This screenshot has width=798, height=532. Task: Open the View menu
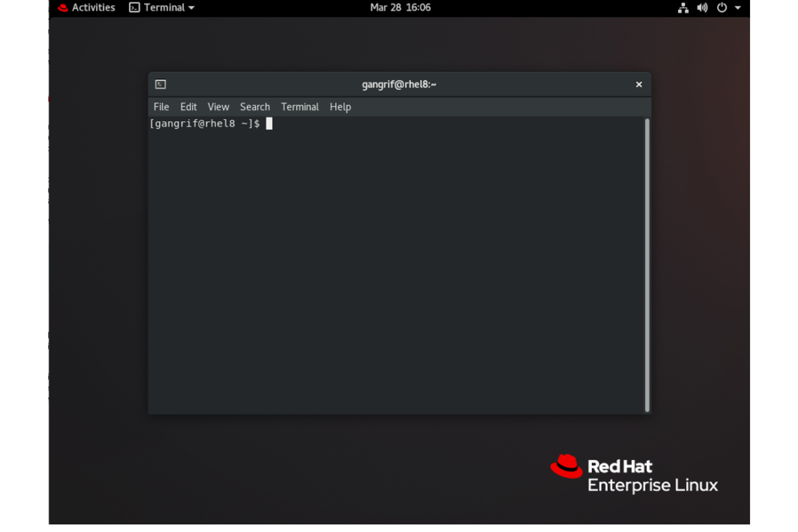coord(218,107)
